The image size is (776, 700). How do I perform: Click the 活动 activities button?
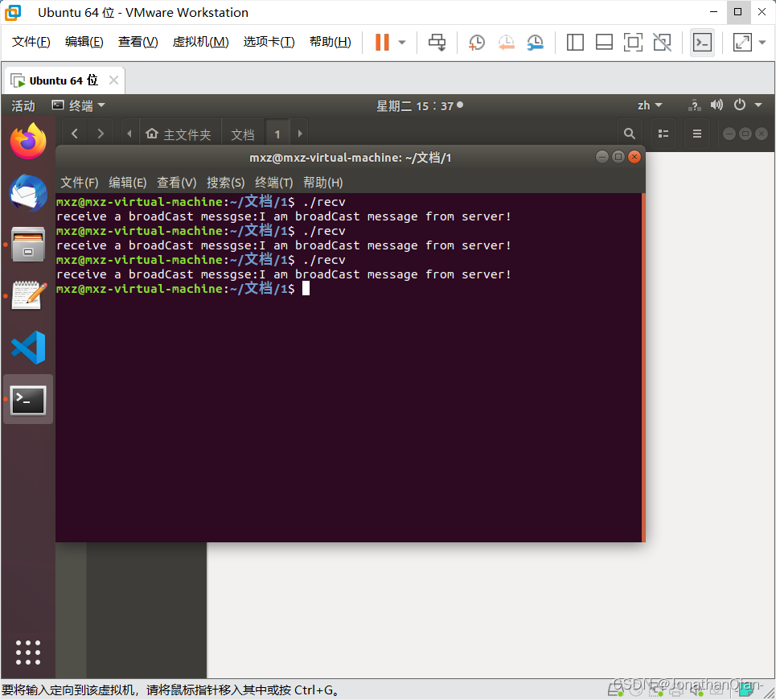click(23, 105)
